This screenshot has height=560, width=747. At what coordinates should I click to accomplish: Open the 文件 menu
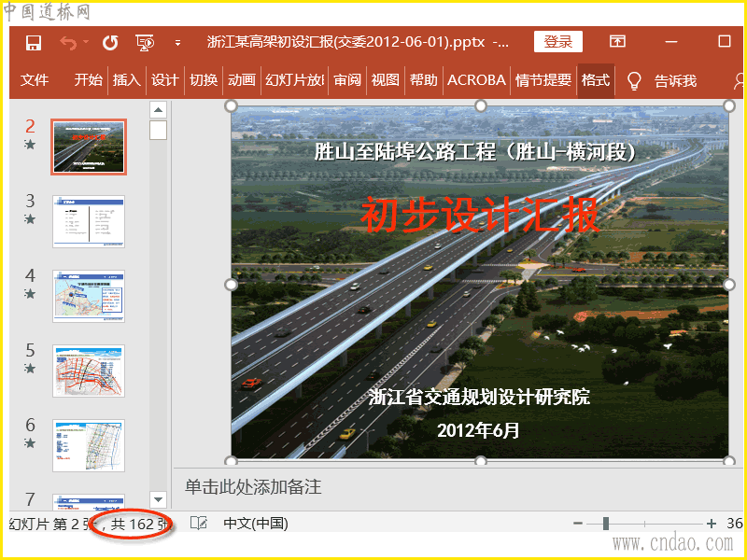click(x=35, y=80)
